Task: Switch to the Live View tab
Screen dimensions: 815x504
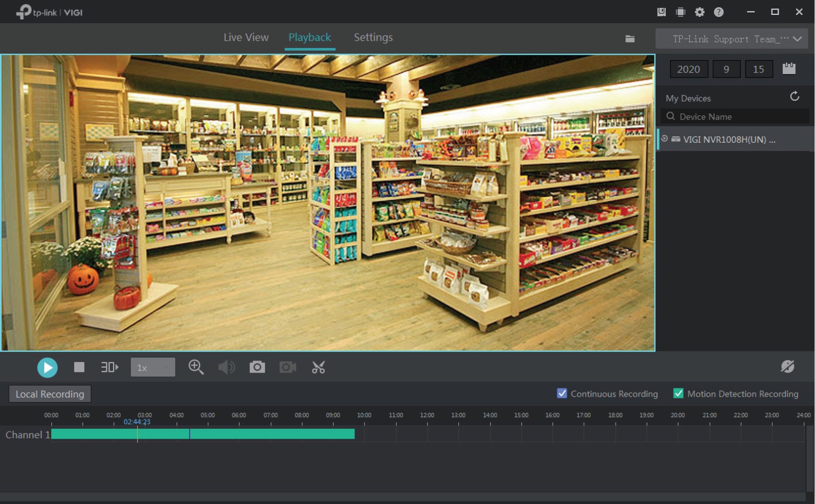Action: (x=246, y=37)
